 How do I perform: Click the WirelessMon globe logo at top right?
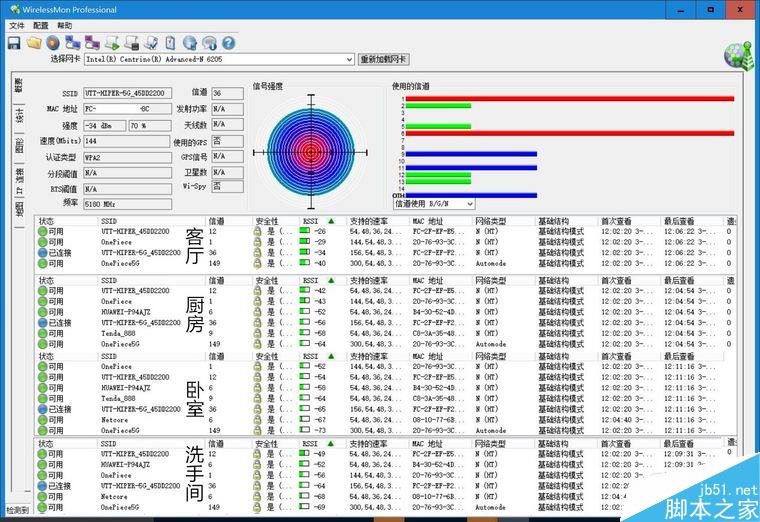(x=739, y=56)
